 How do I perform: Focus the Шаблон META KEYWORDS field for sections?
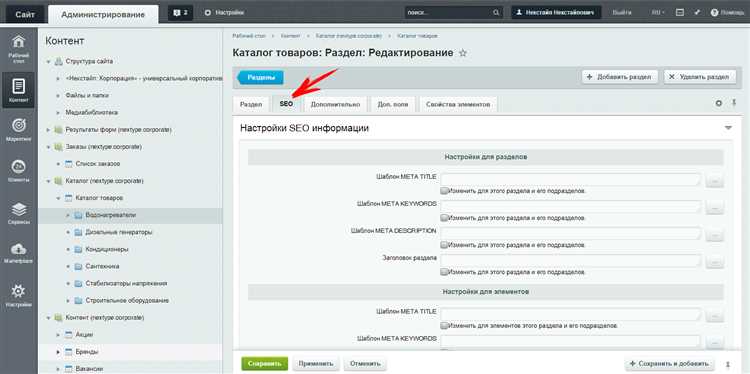coord(570,206)
